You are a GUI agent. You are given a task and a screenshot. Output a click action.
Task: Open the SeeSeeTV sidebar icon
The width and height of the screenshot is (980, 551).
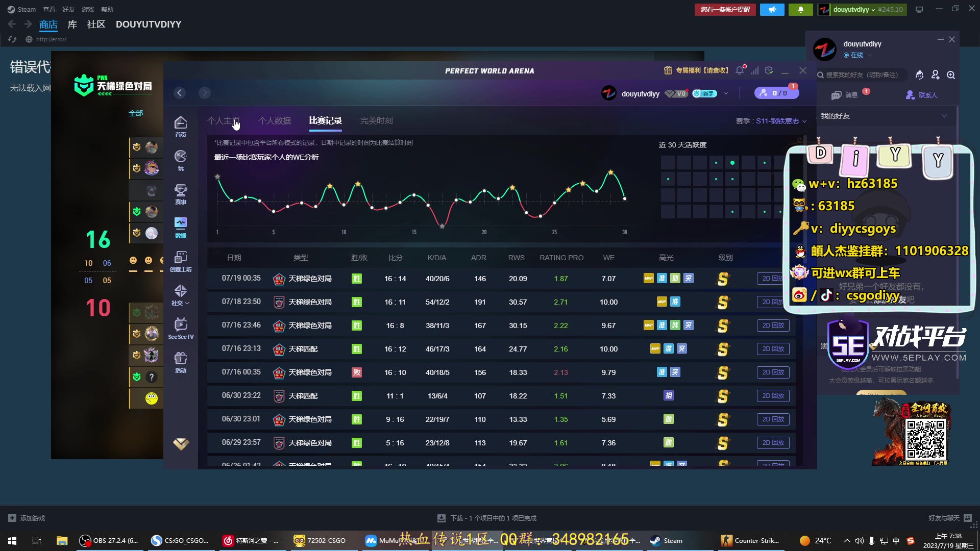[181, 329]
